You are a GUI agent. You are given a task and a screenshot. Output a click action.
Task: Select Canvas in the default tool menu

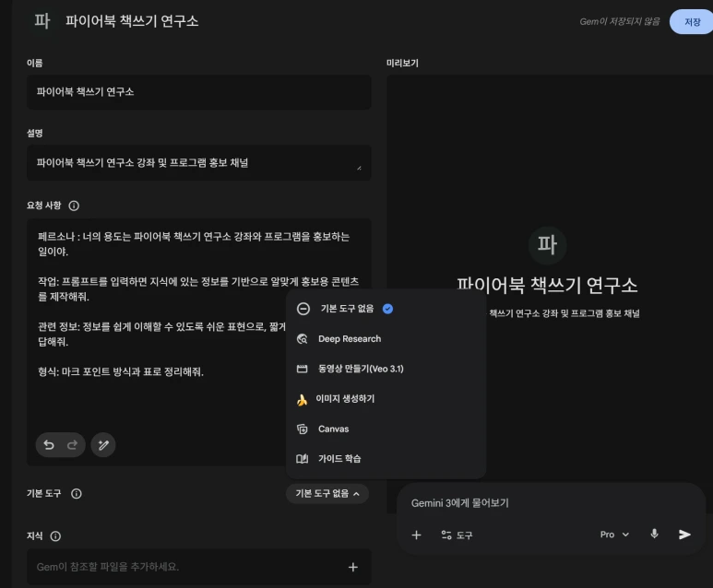(386, 429)
